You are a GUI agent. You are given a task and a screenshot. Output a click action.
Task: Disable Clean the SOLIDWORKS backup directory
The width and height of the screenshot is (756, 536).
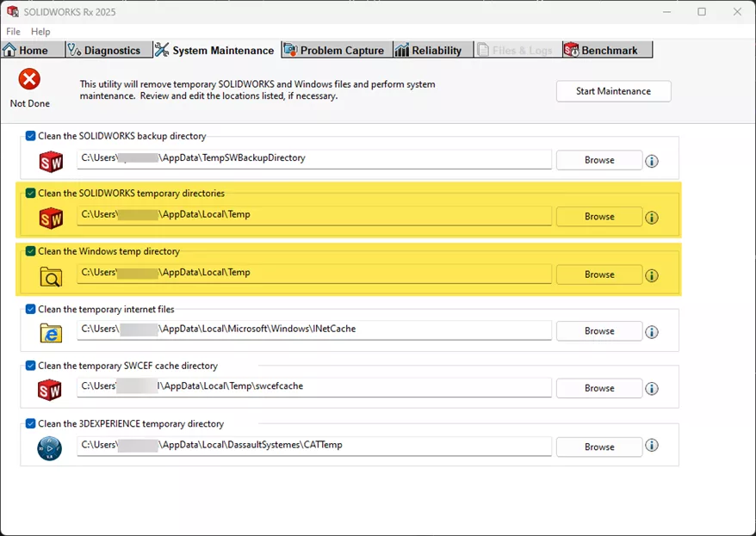pyautogui.click(x=28, y=135)
